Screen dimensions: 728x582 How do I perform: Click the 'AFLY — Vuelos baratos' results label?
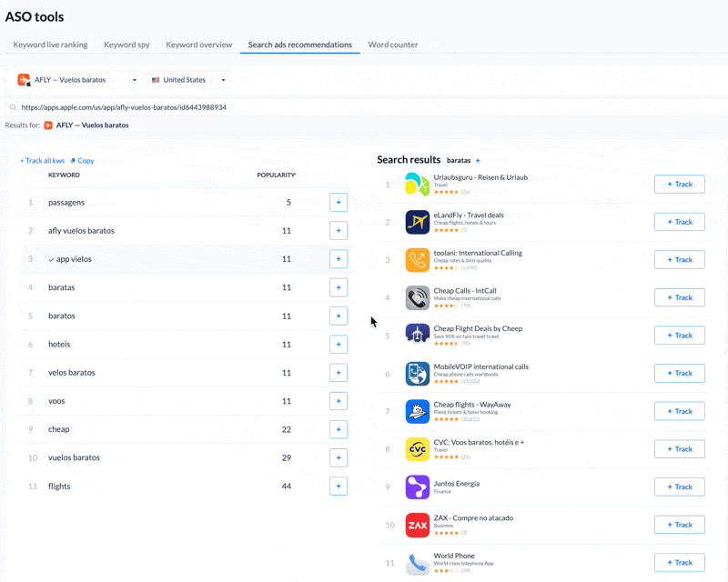click(93, 125)
